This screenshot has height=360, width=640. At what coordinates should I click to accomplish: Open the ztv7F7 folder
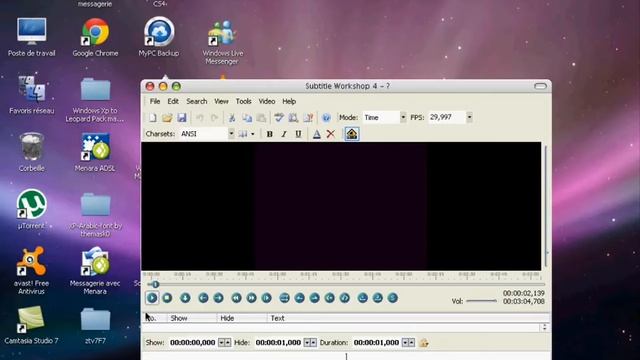(x=95, y=326)
